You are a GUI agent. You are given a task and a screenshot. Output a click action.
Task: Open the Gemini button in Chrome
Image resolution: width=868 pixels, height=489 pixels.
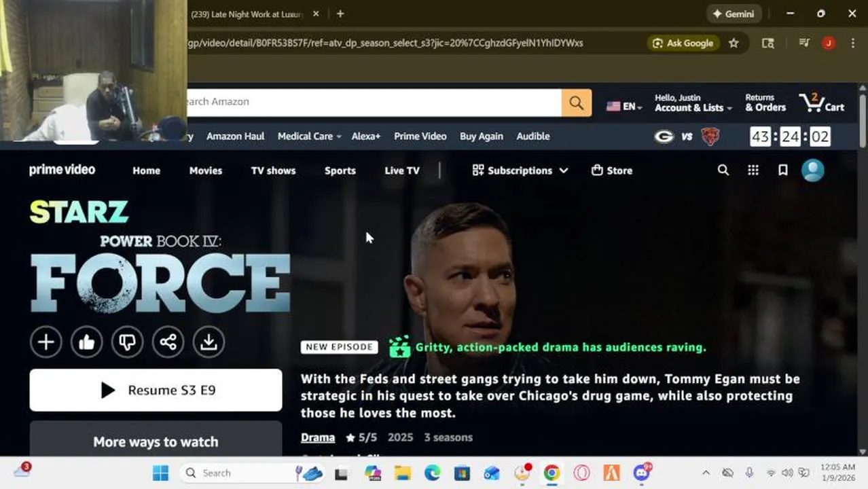click(x=734, y=14)
